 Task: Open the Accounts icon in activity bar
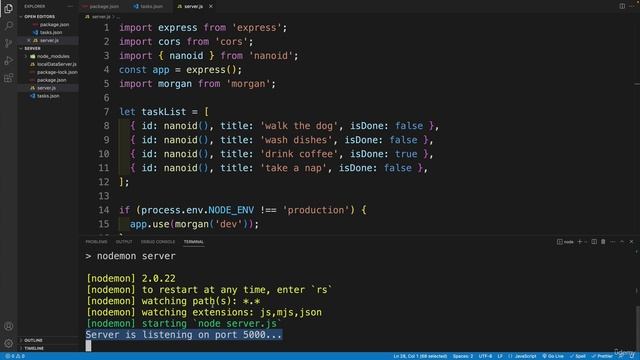[8, 326]
